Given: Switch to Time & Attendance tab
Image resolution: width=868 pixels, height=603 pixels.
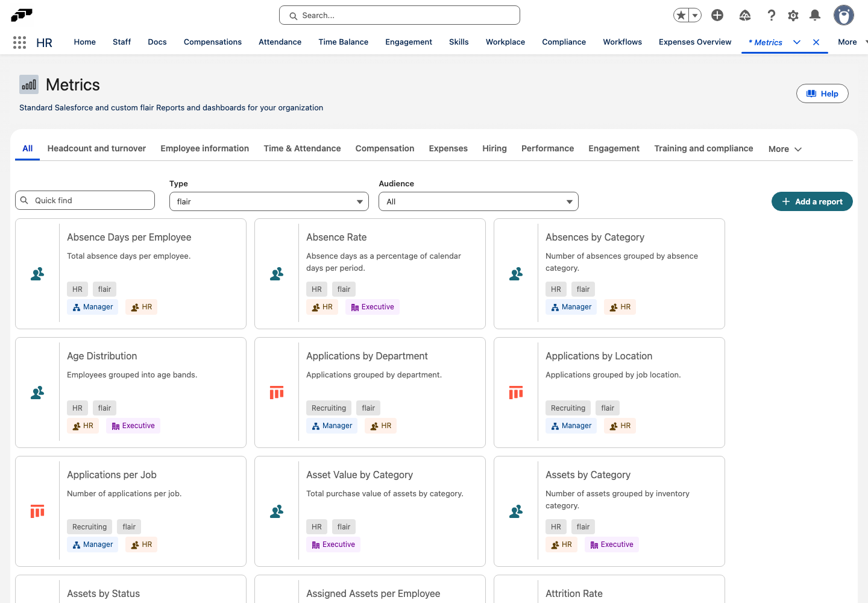Looking at the screenshot, I should coord(302,148).
